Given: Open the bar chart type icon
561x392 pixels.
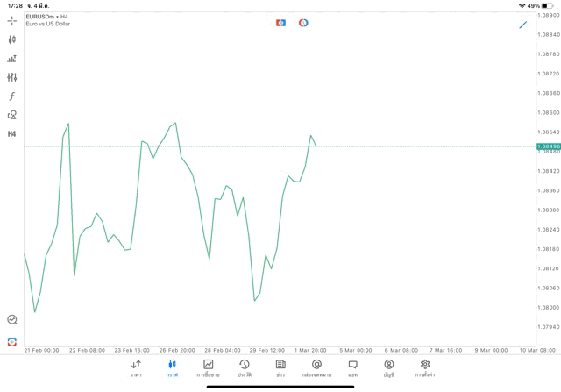Looking at the screenshot, I should click(x=11, y=59).
